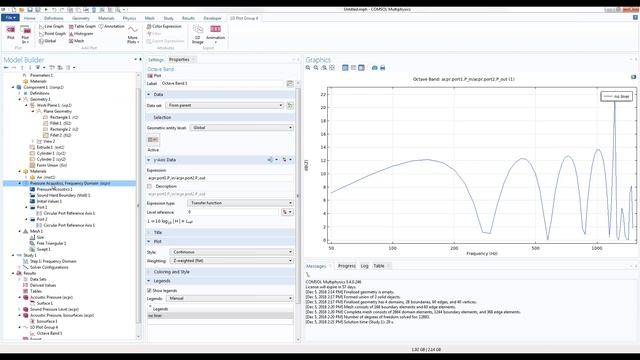
Task: Save the model from the quick access toolbar
Action: (x=30, y=9)
